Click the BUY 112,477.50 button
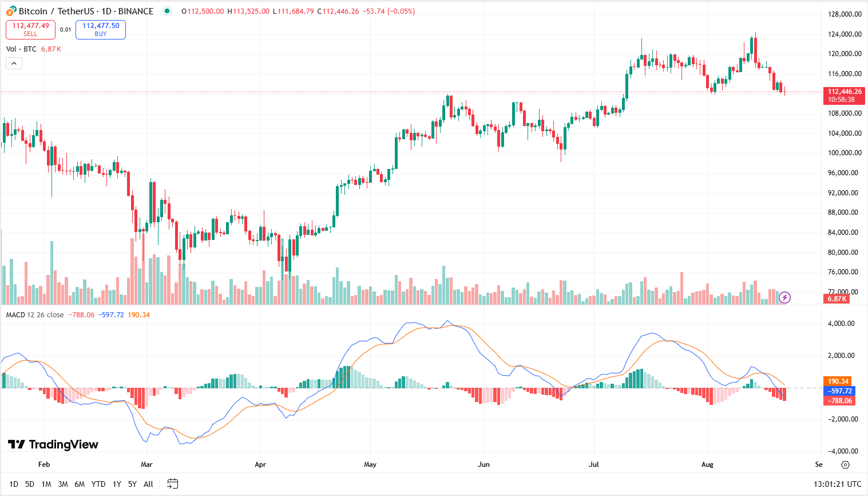The width and height of the screenshot is (868, 496). [x=101, y=29]
